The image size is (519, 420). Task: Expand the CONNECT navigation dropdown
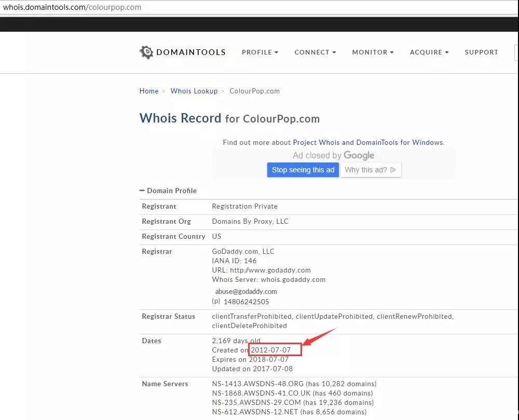tap(315, 52)
